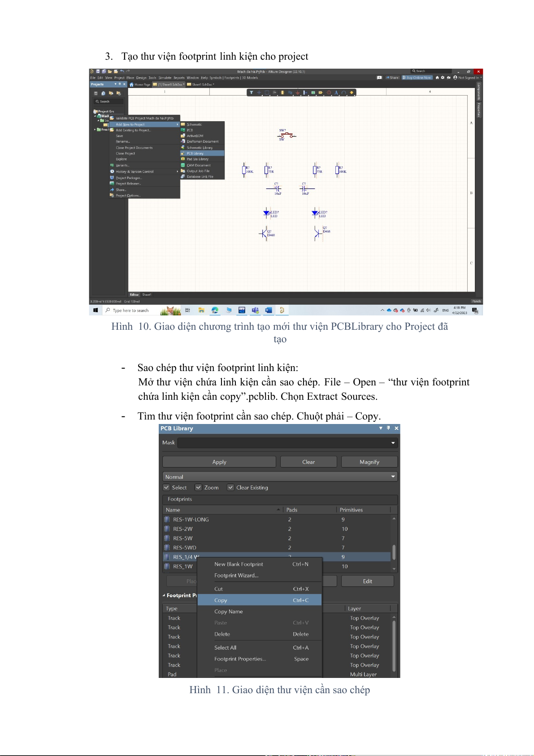
Task: Open the PCB Library panel options arrow
Action: (381, 428)
